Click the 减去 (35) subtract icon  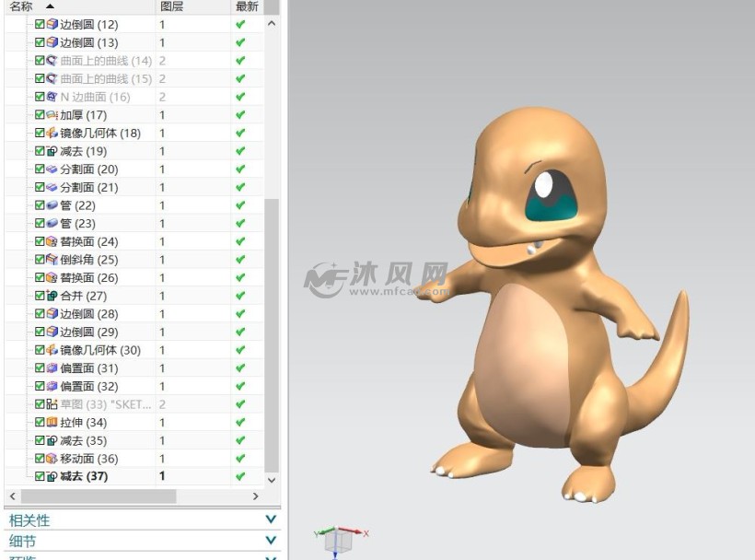coord(52,440)
